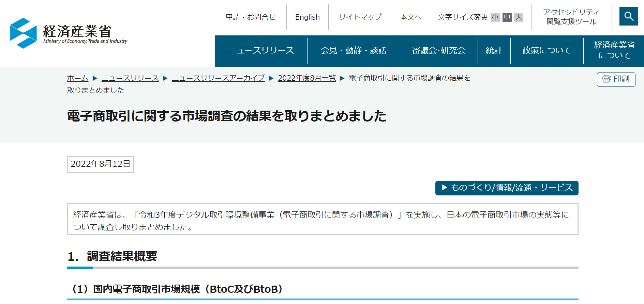Click 申請・お問合せ in the header

point(251,17)
